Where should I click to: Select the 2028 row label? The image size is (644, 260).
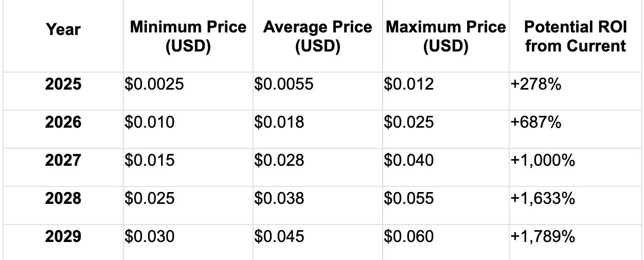click(x=63, y=199)
